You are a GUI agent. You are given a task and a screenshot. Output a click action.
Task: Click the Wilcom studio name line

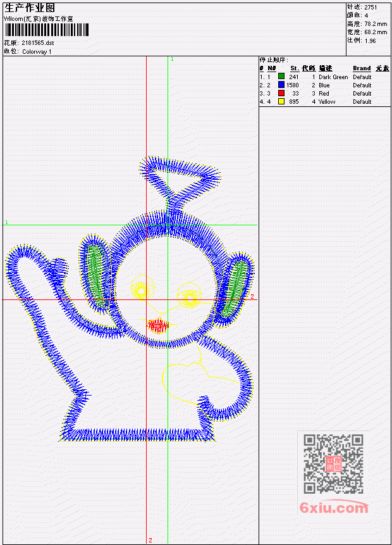point(38,19)
